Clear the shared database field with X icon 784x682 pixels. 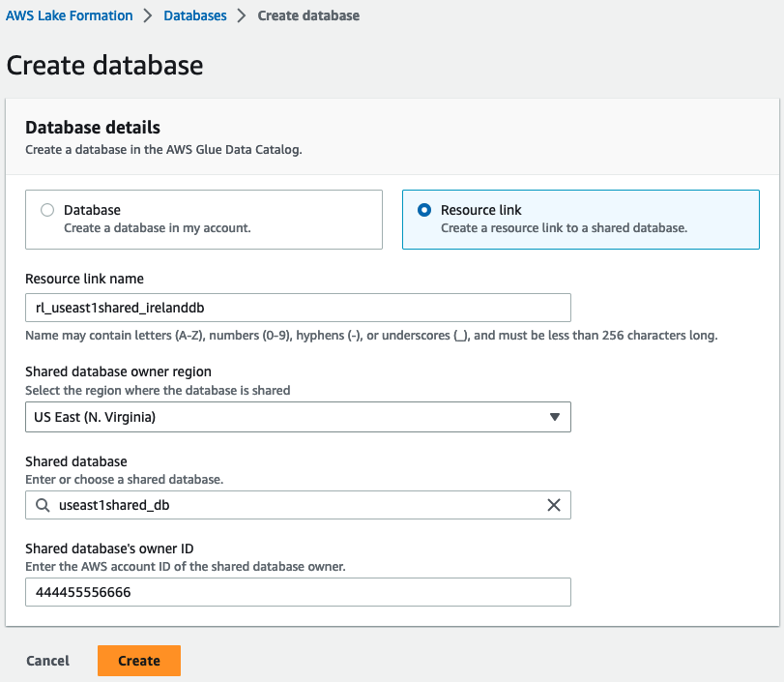(x=554, y=505)
